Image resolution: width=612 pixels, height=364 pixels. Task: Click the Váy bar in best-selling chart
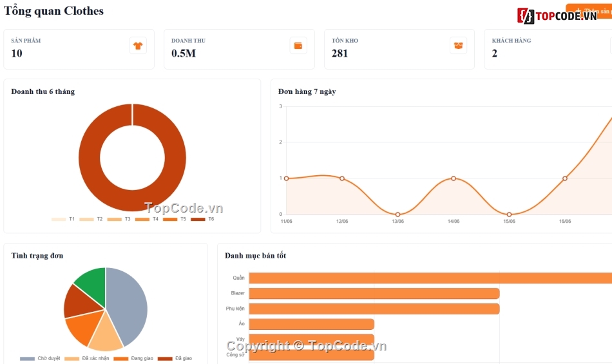coord(311,340)
